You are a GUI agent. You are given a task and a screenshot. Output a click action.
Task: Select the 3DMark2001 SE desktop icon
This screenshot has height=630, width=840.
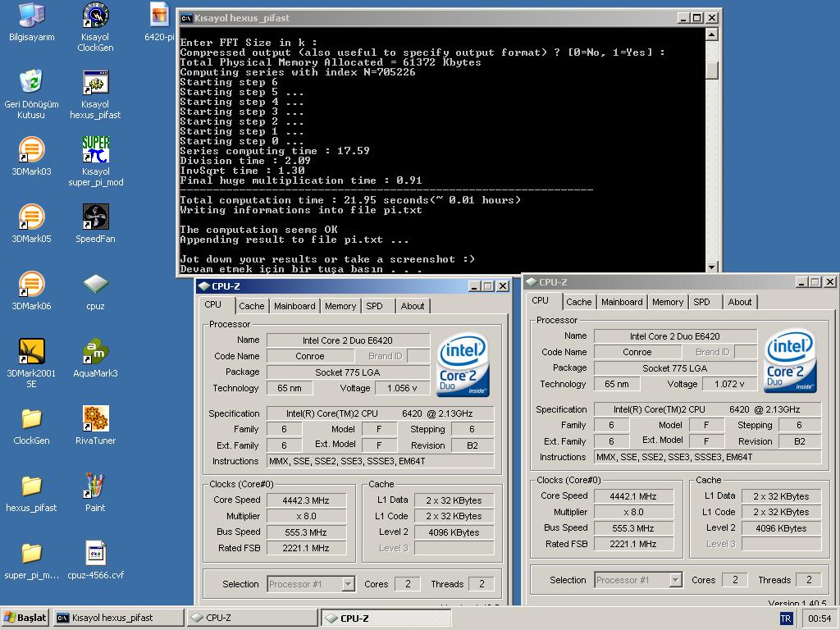(31, 363)
